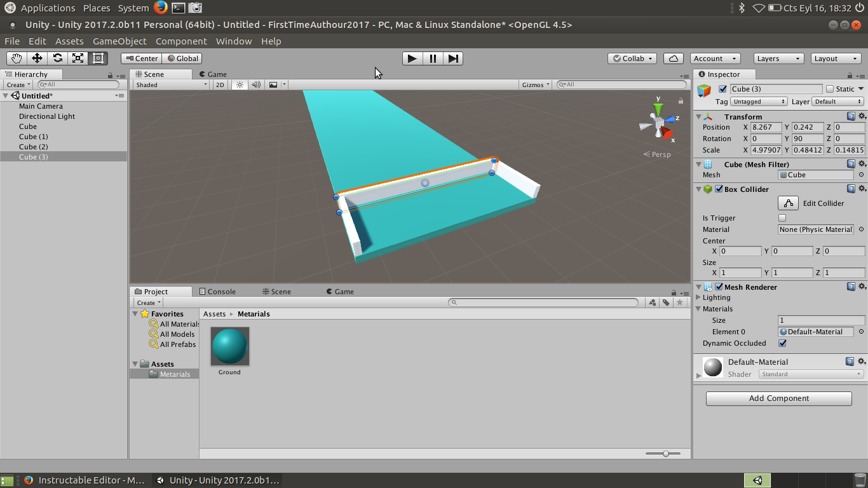Toggle the Static checkbox
Viewport: 868px width, 488px height.
coord(829,89)
